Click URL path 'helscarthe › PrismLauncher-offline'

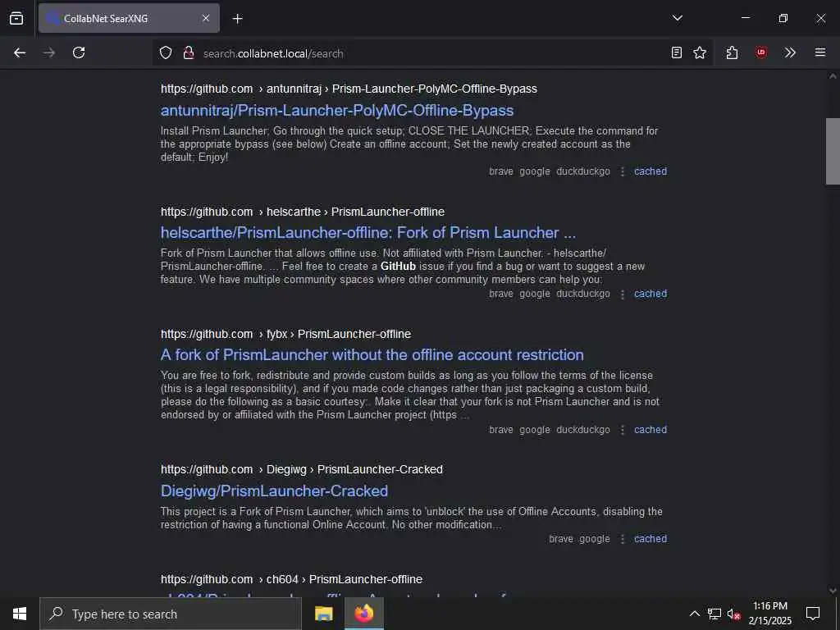(356, 212)
